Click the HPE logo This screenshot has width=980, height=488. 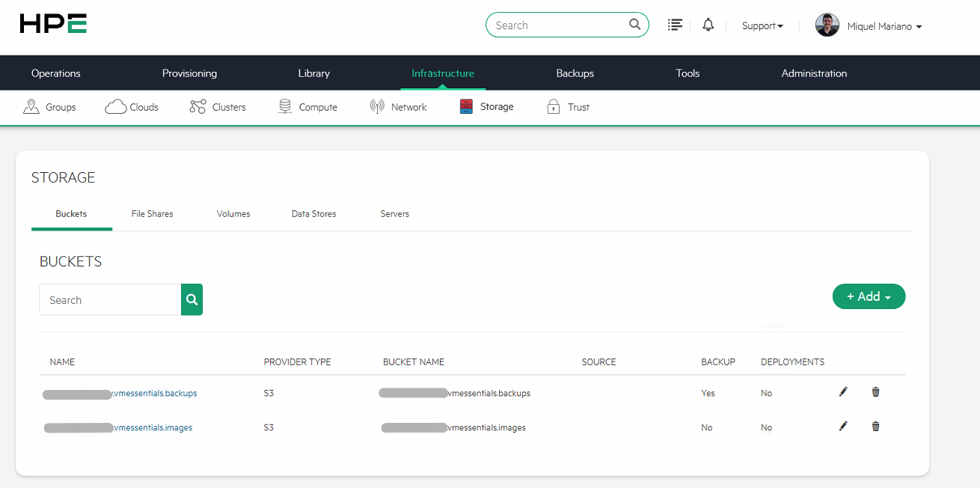[x=53, y=25]
